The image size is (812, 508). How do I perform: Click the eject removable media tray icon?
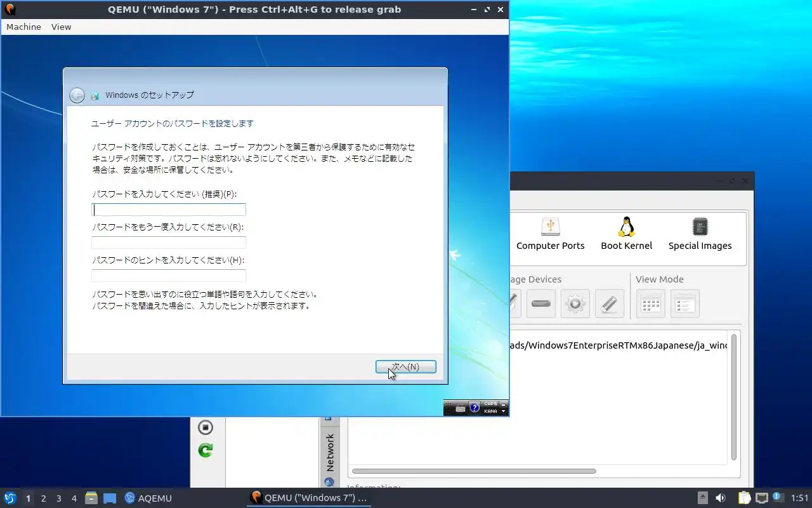point(702,498)
